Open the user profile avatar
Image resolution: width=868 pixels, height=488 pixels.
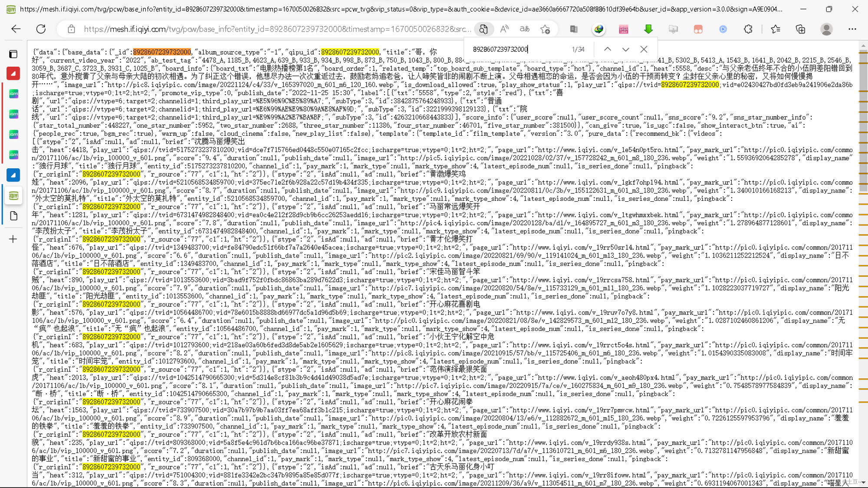(x=826, y=29)
